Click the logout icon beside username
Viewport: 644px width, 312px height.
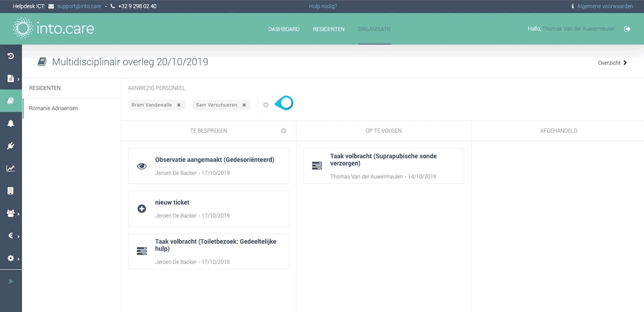[627, 29]
